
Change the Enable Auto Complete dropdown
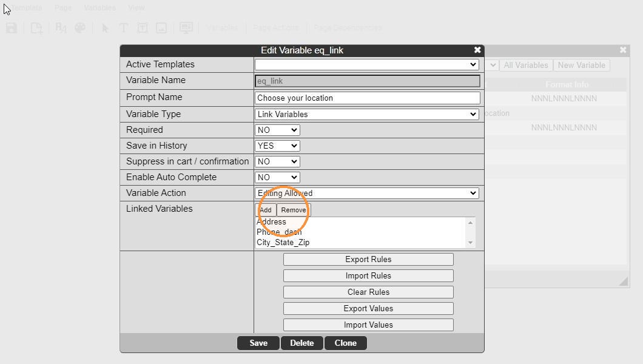[277, 177]
